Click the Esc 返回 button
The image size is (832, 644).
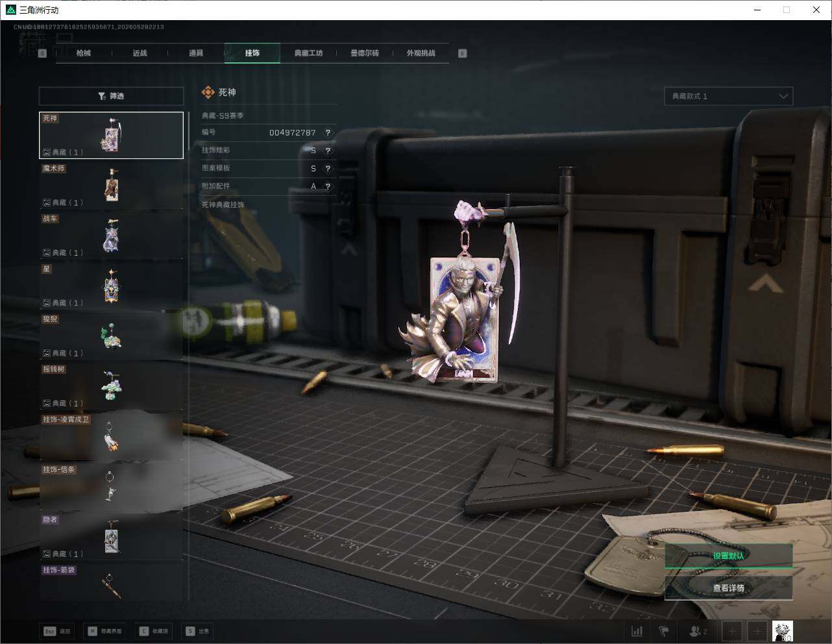coord(58,631)
